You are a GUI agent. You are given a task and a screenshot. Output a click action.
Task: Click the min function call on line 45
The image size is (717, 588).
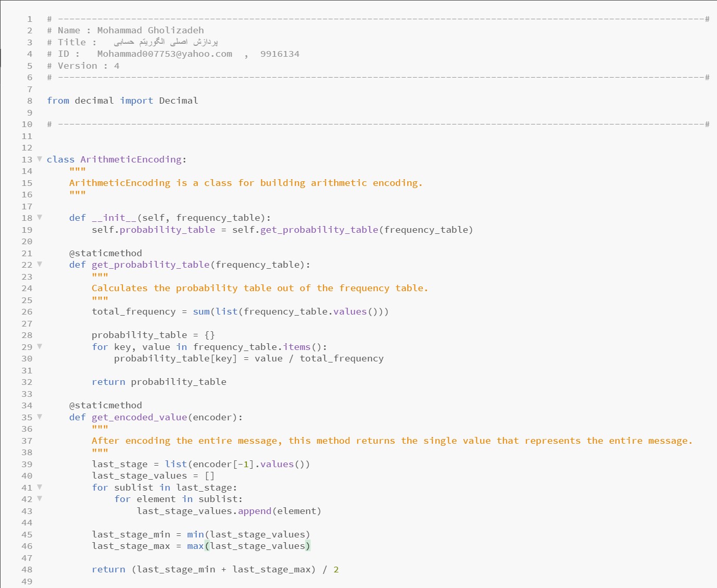pos(195,534)
